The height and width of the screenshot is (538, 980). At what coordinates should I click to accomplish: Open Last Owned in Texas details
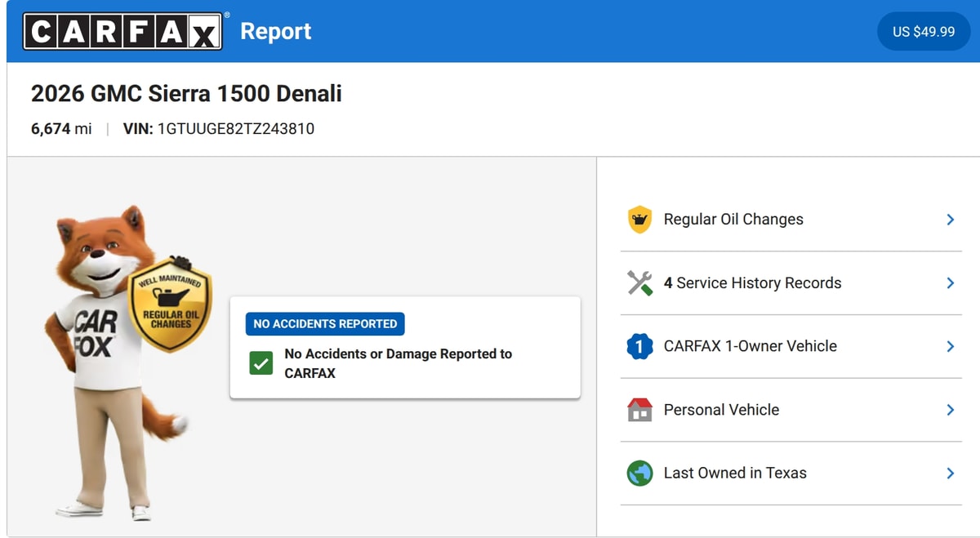point(791,473)
